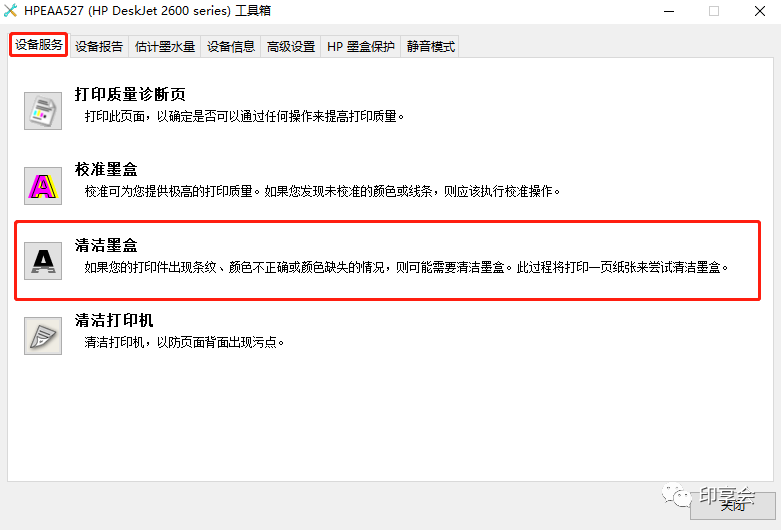Switch to the 静音模式 tab
781x530 pixels.
tap(430, 47)
